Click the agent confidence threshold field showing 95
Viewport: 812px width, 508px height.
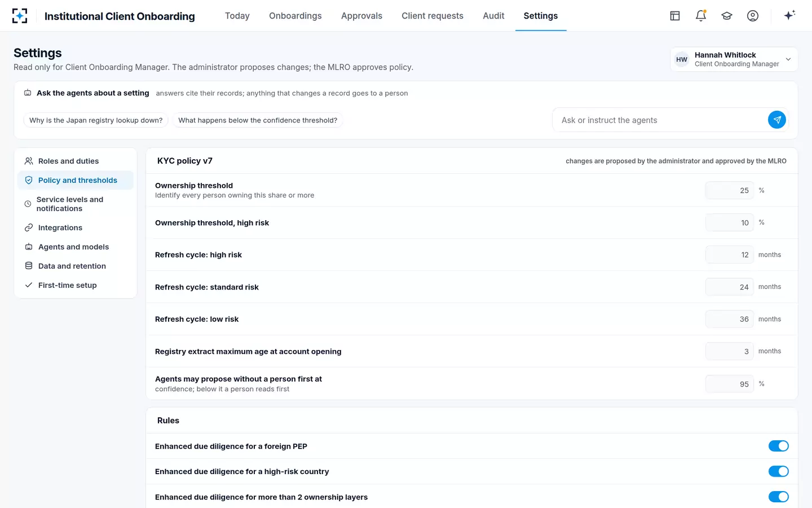(x=730, y=384)
